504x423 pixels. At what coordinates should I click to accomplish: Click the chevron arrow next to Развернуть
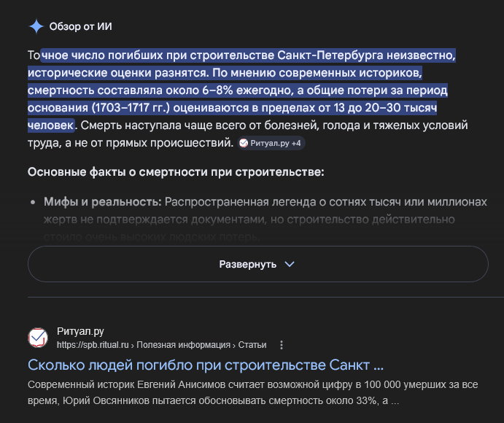[290, 264]
